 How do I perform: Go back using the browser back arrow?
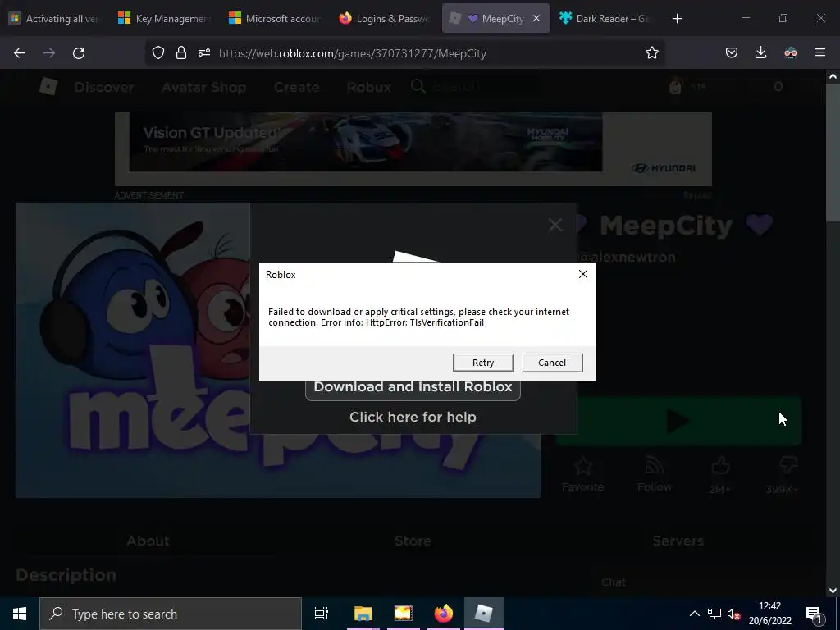(20, 53)
